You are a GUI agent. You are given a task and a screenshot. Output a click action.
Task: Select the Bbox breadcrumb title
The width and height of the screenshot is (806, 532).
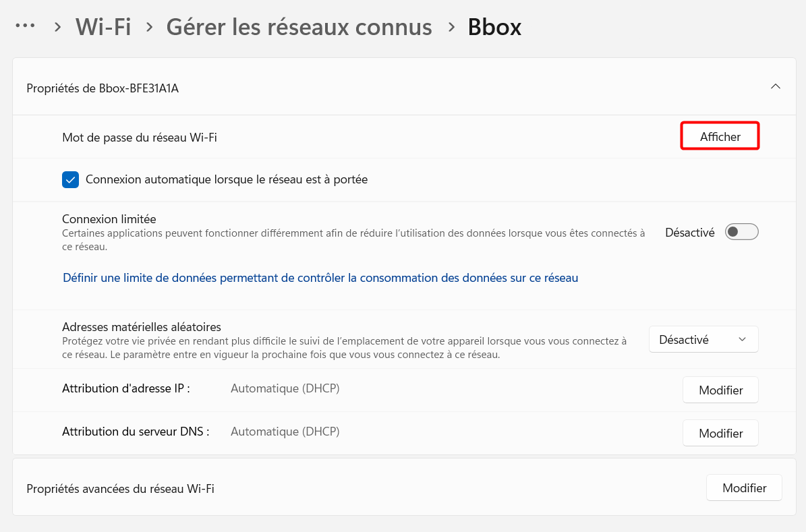pos(494,27)
